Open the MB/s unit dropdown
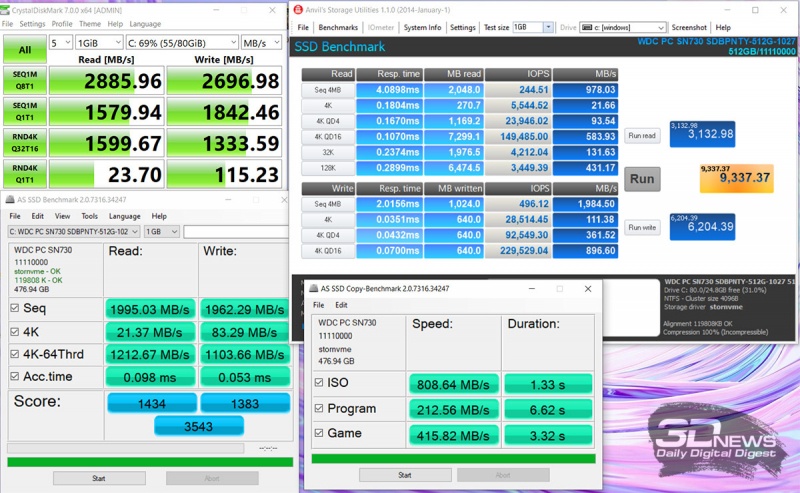This screenshot has width=800, height=493. click(x=261, y=43)
